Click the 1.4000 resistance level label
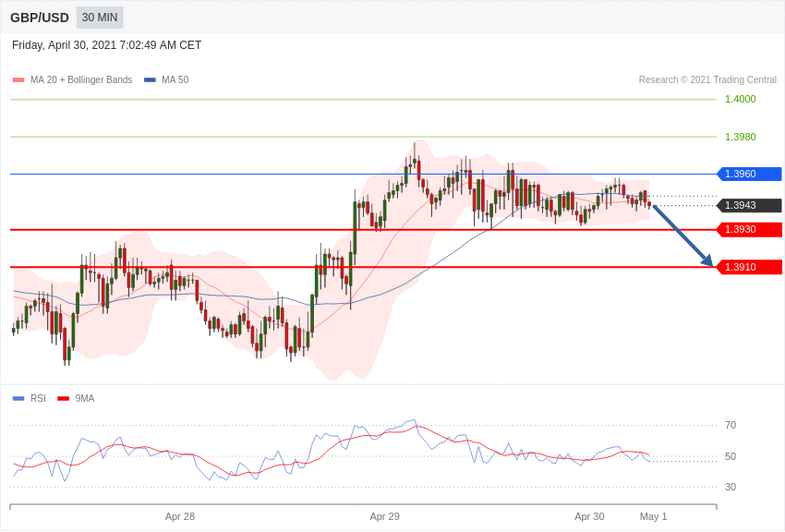 pyautogui.click(x=741, y=99)
